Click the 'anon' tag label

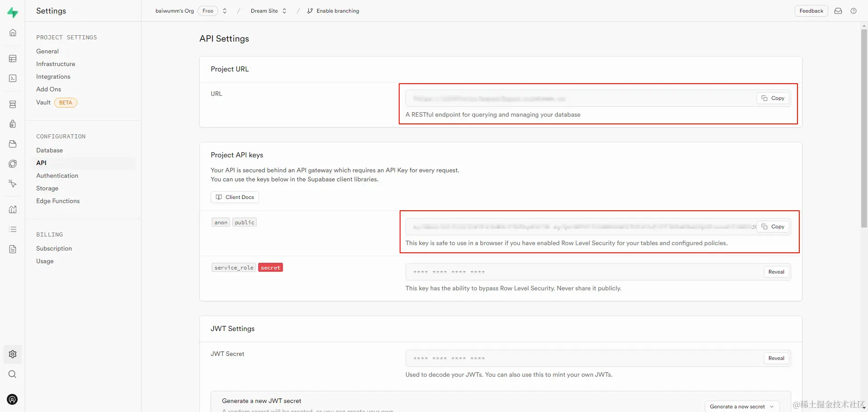tap(221, 223)
